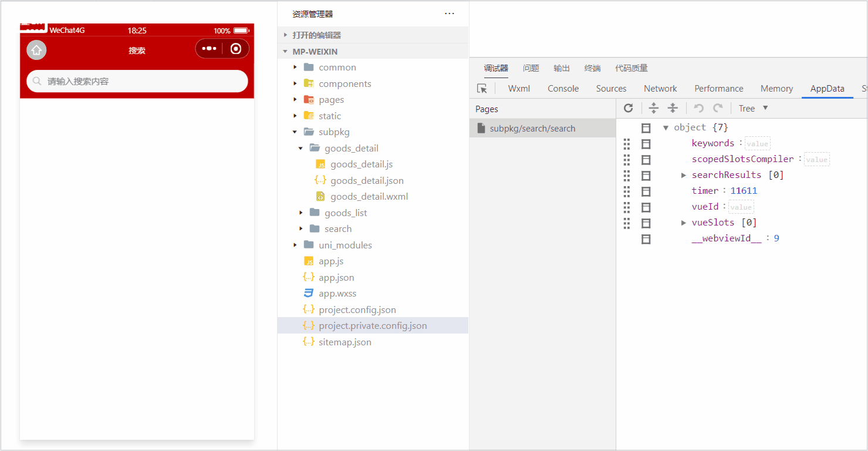Expand the uni_modules folder arrow
868x451 pixels.
[x=295, y=245]
